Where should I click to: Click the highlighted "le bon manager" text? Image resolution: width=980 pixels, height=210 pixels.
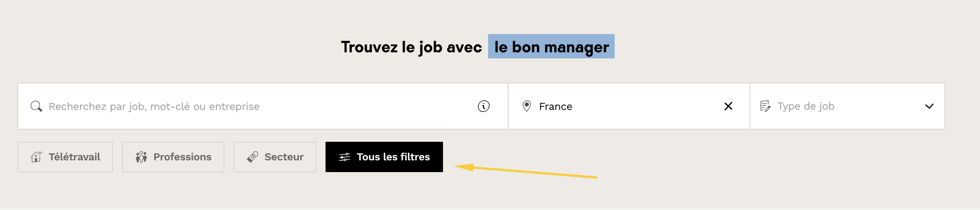coord(551,47)
